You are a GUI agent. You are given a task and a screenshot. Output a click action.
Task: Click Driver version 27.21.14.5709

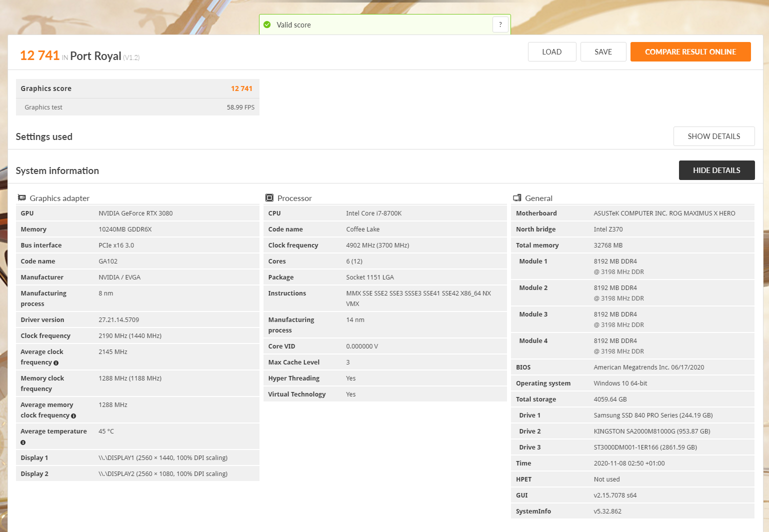(x=118, y=319)
